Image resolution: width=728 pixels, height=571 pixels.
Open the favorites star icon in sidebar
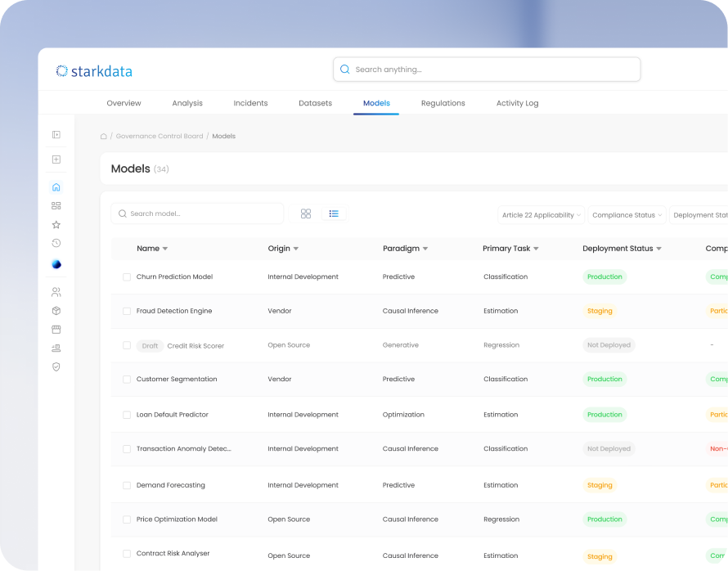[56, 225]
